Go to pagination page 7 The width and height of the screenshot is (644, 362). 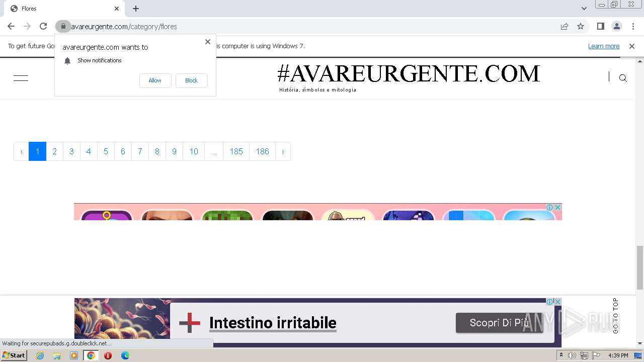point(140,151)
